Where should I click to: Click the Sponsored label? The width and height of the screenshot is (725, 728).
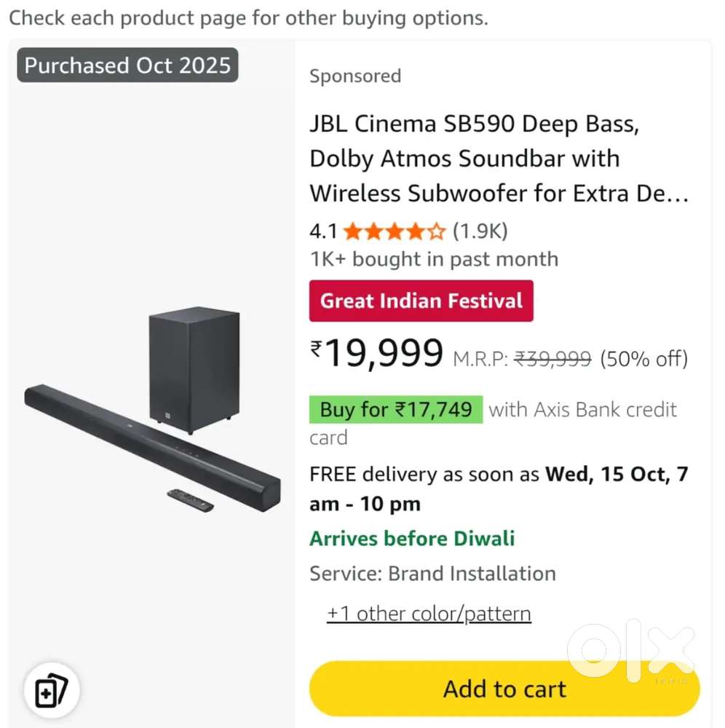coord(355,76)
